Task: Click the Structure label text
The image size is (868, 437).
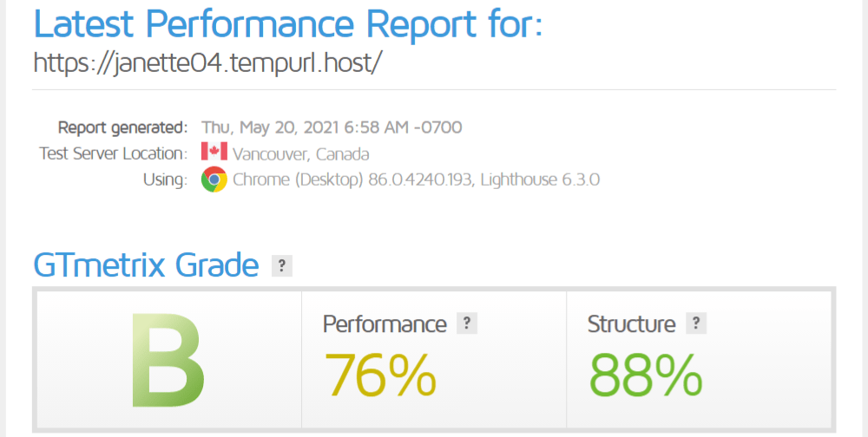Action: (x=631, y=324)
